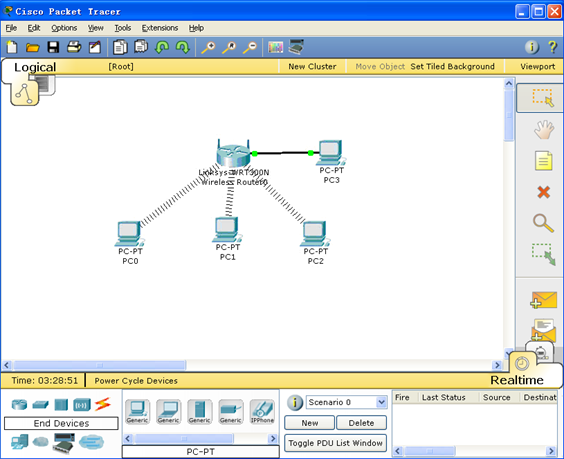Select the Hubs device category icon
Image resolution: width=564 pixels, height=459 pixels.
61,405
